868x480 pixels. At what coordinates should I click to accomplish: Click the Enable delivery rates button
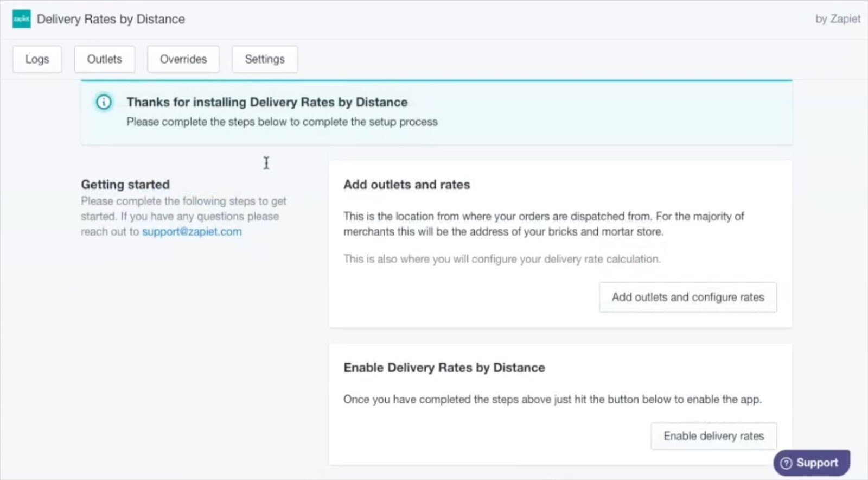click(713, 436)
